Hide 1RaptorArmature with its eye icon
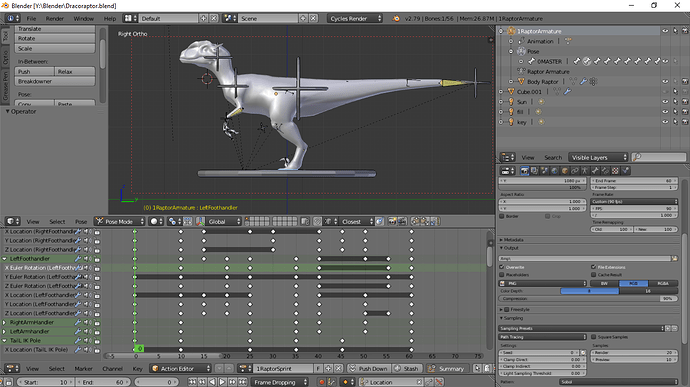 coord(665,31)
